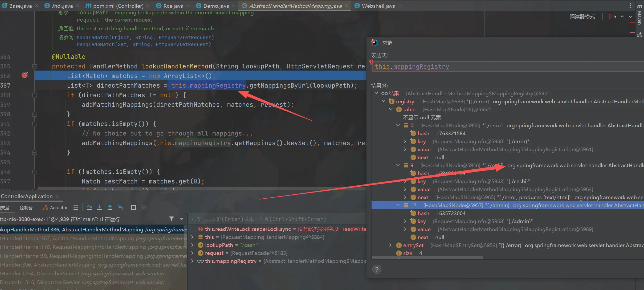Open the Evaluate Expression calculator icon
This screenshot has height=290, width=644.
click(x=133, y=207)
